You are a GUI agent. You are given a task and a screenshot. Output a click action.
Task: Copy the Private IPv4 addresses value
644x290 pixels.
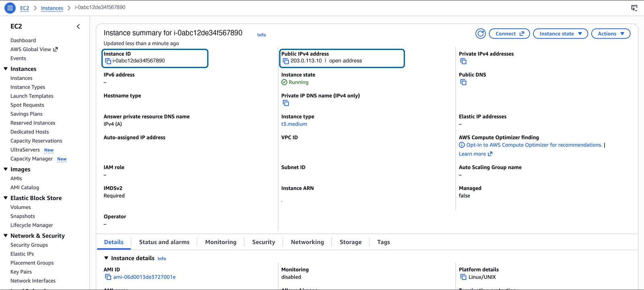click(x=463, y=61)
